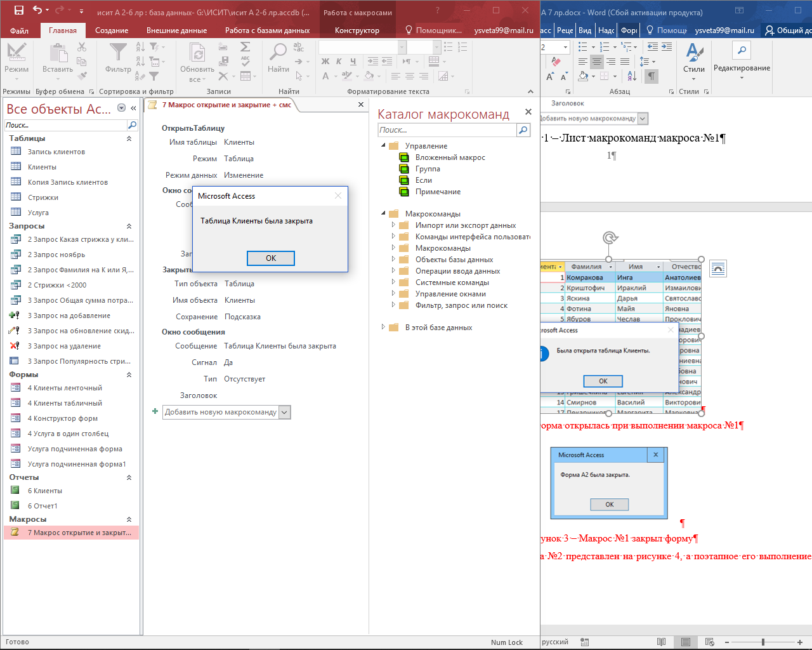Click the Replace icon next to Найти
Screen dimensions: 812x650
298,47
